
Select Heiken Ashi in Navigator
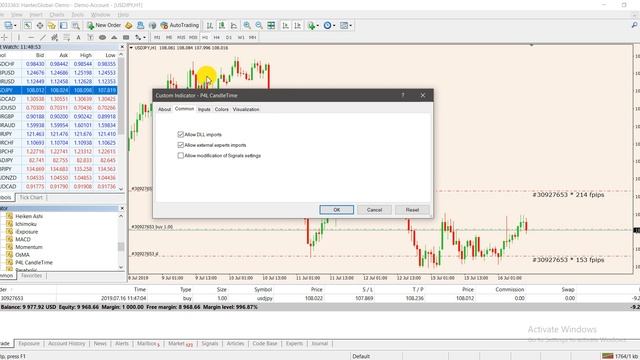(29, 216)
